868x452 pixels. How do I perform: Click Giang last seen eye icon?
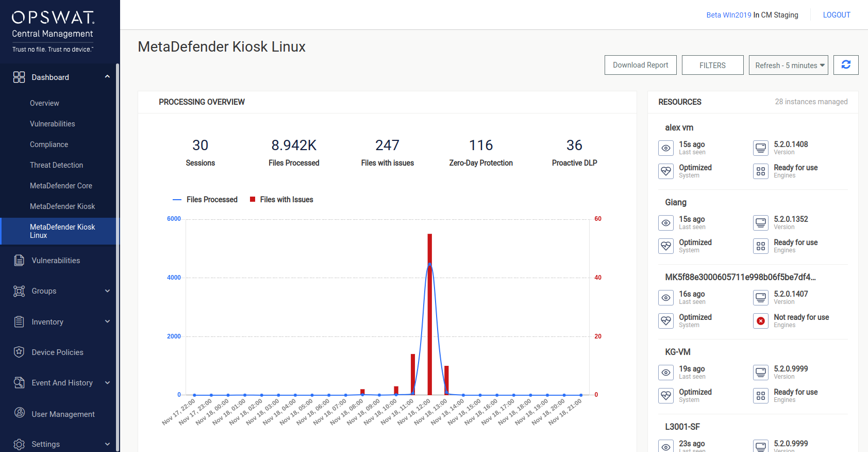(666, 223)
